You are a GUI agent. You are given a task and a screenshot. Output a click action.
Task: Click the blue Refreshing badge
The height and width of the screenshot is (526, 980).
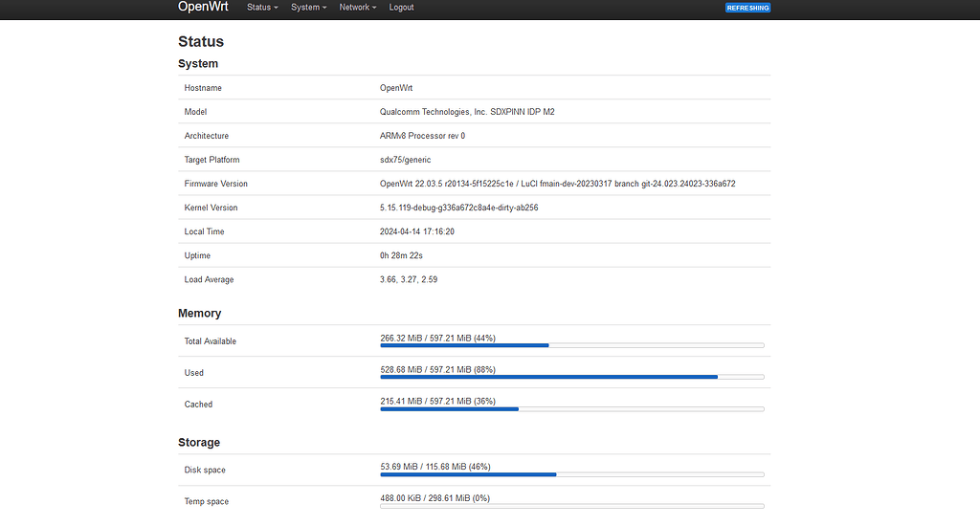tap(747, 8)
